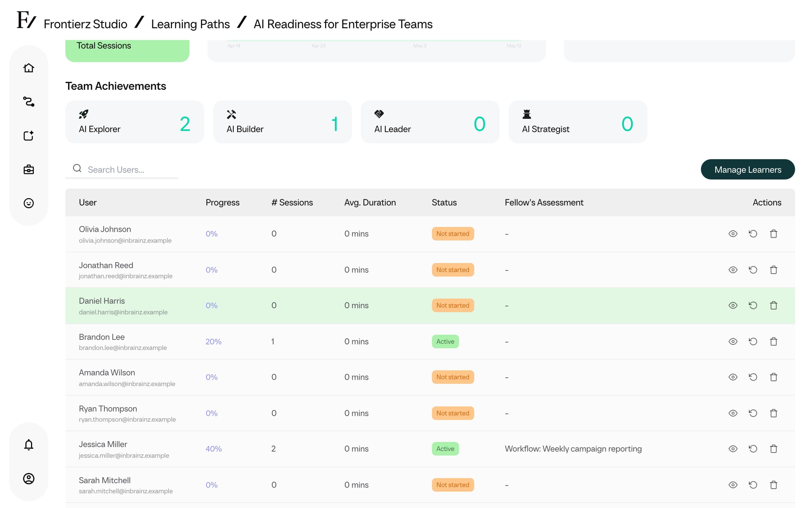The image size is (812, 508).
Task: Go to Frontierz Studio breadcrumb
Action: pos(85,24)
